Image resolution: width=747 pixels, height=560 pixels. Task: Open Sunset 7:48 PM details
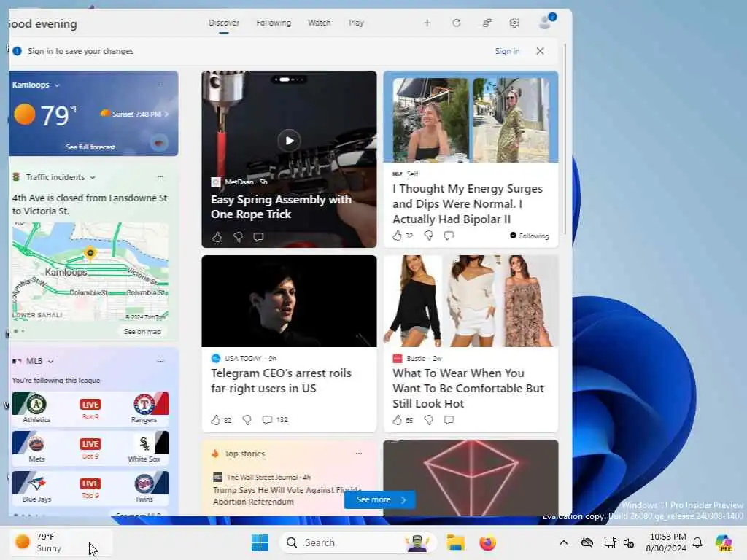pyautogui.click(x=135, y=114)
